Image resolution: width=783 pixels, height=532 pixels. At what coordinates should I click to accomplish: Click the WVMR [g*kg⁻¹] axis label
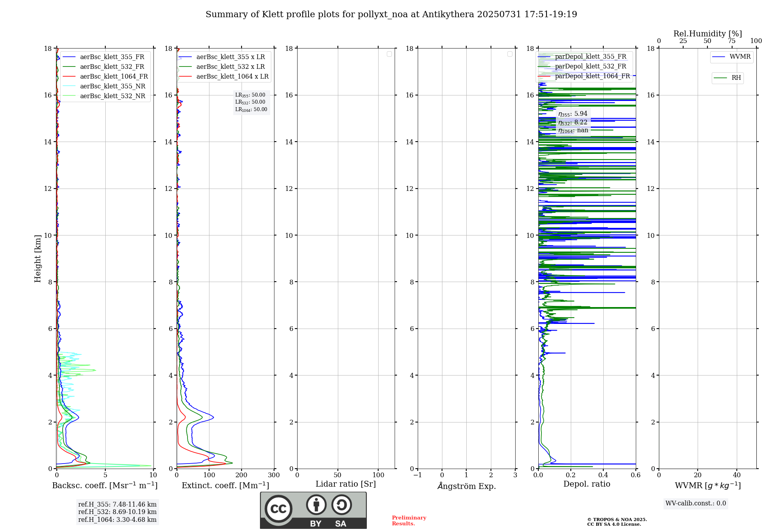click(x=708, y=485)
